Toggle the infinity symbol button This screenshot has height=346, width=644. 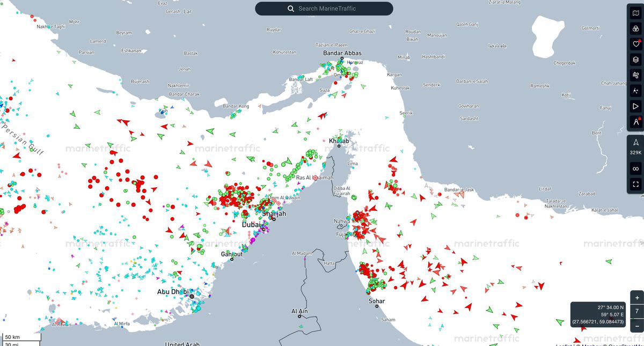(635, 168)
